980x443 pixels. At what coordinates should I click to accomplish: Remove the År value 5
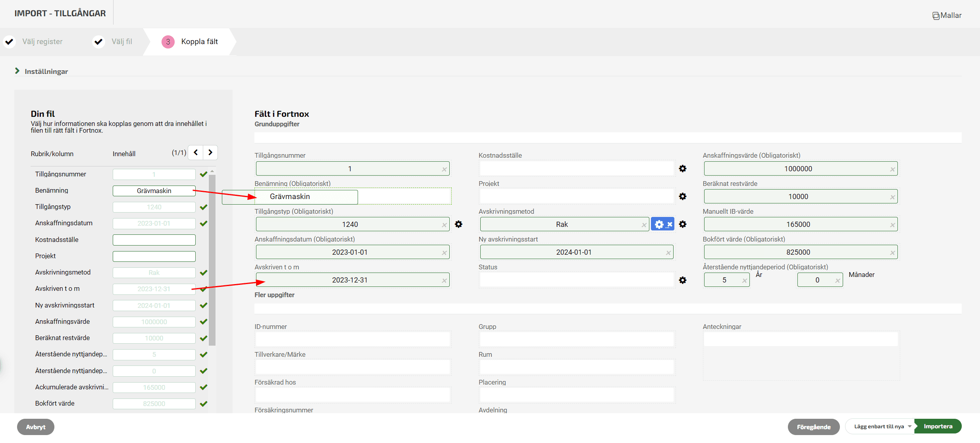coord(745,281)
